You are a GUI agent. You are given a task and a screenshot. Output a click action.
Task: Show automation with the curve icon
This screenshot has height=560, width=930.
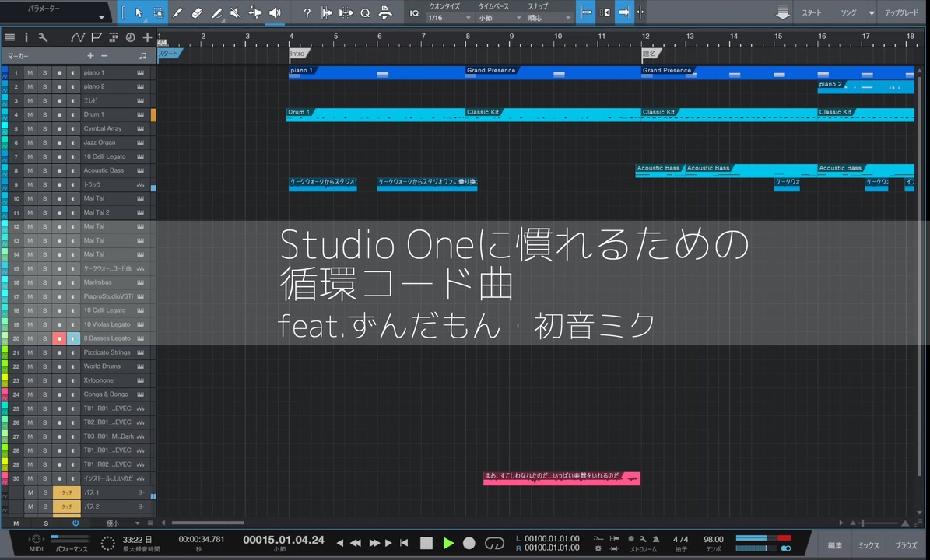point(78,37)
